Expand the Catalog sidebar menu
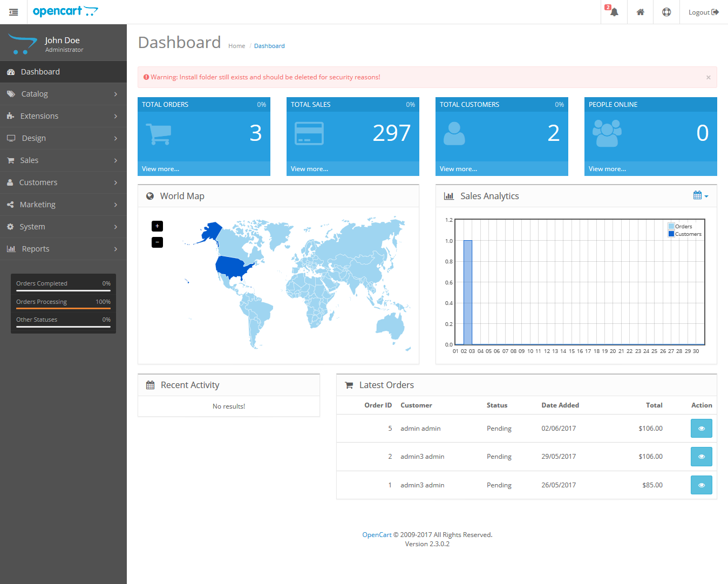 63,94
